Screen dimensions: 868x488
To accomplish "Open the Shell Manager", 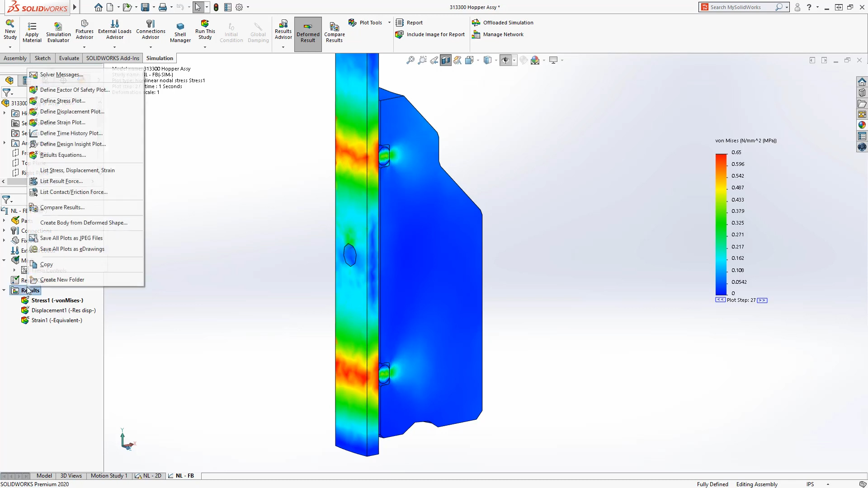I will pos(180,33).
